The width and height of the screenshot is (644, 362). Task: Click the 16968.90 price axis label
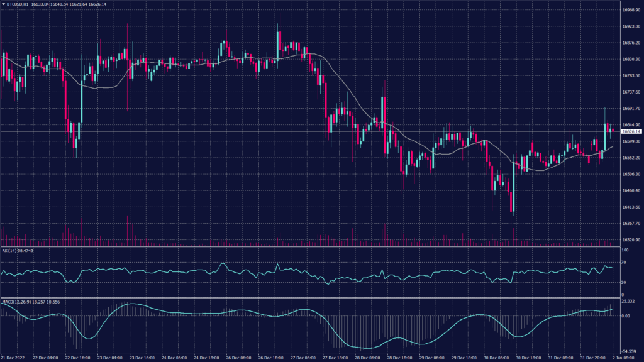631,10
